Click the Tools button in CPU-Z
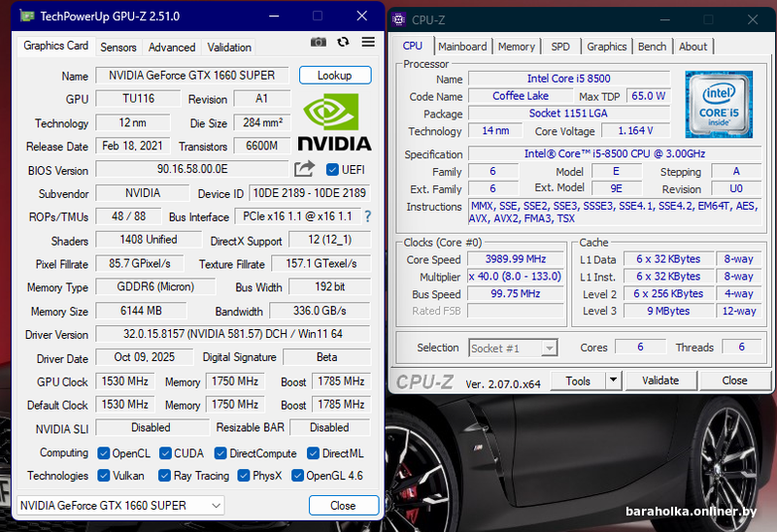Image resolution: width=777 pixels, height=532 pixels. pos(578,381)
